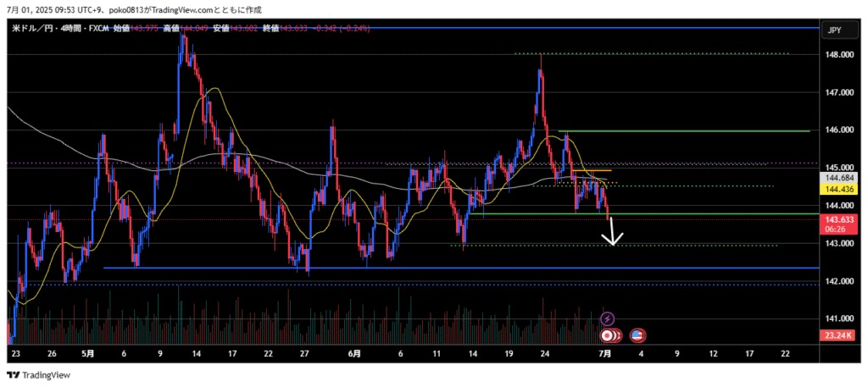The image size is (868, 387).
Task: Click the 6月 label on the time axis
Action: (354, 353)
